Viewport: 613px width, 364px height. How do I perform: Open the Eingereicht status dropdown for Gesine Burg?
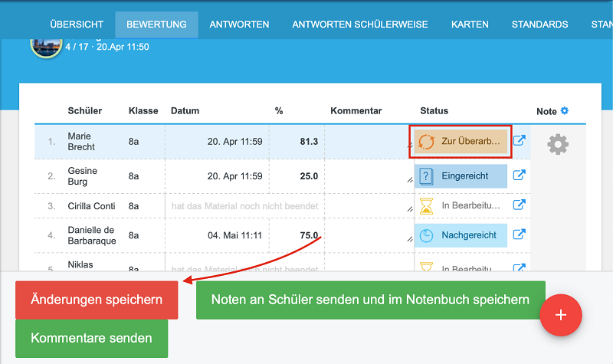(461, 176)
